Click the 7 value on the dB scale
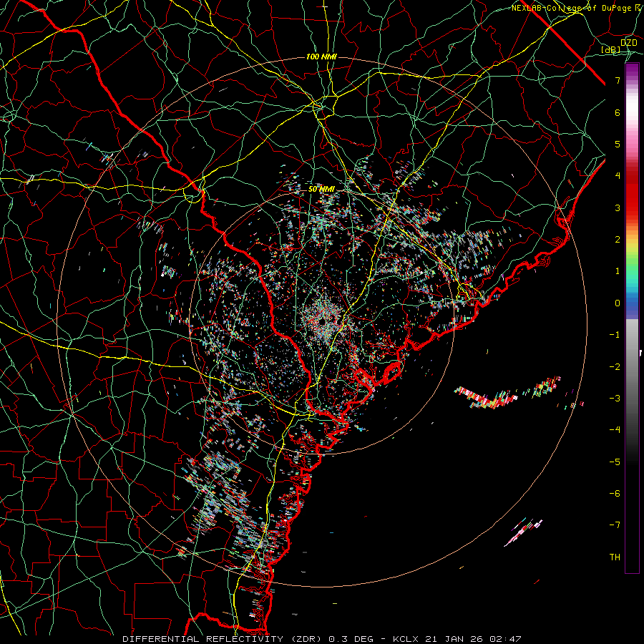Screen dimensions: 644x644 coord(618,80)
